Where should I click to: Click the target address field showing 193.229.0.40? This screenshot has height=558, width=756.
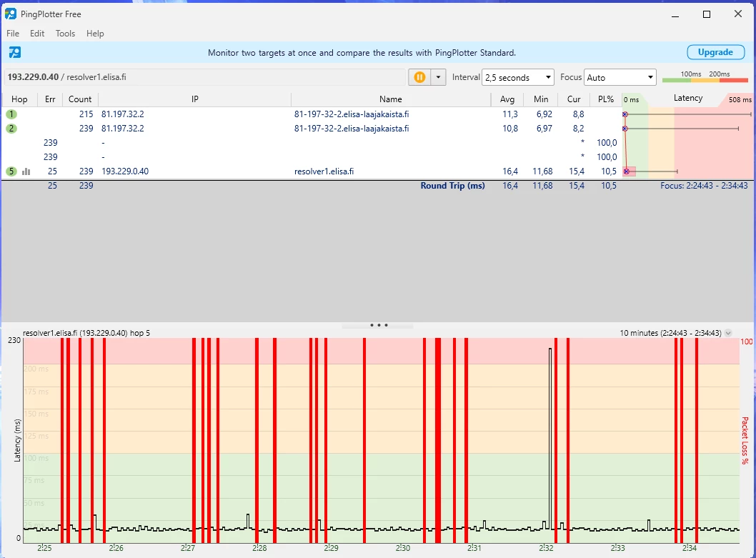[204, 77]
